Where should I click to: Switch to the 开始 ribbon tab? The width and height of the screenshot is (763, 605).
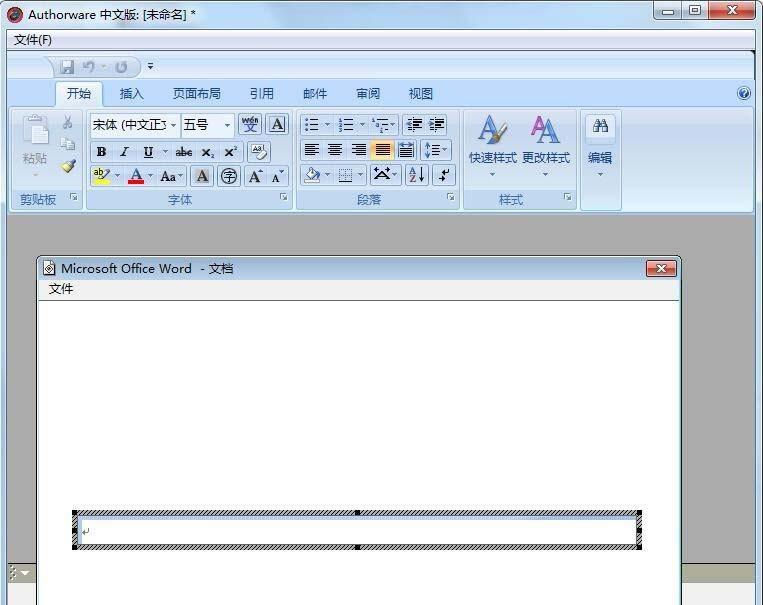pyautogui.click(x=79, y=93)
